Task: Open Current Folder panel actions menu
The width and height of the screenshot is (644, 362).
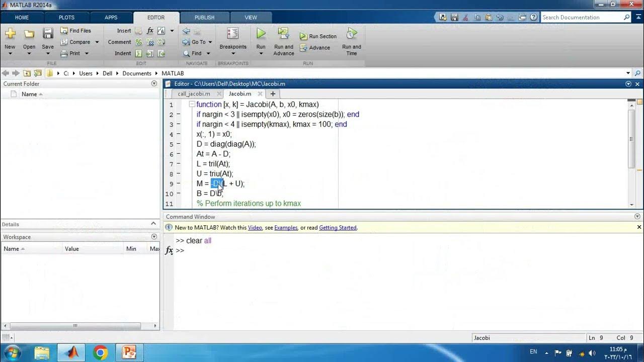Action: (x=154, y=84)
